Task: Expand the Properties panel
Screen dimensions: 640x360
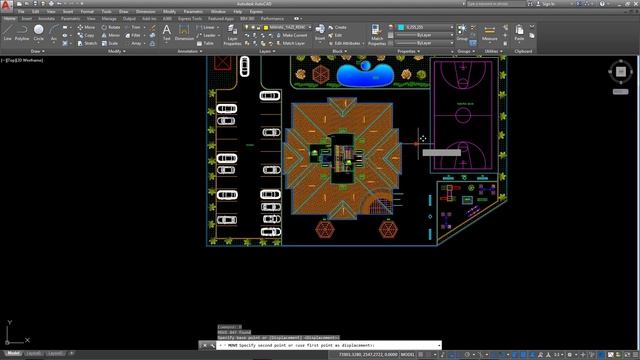Action: pyautogui.click(x=408, y=51)
